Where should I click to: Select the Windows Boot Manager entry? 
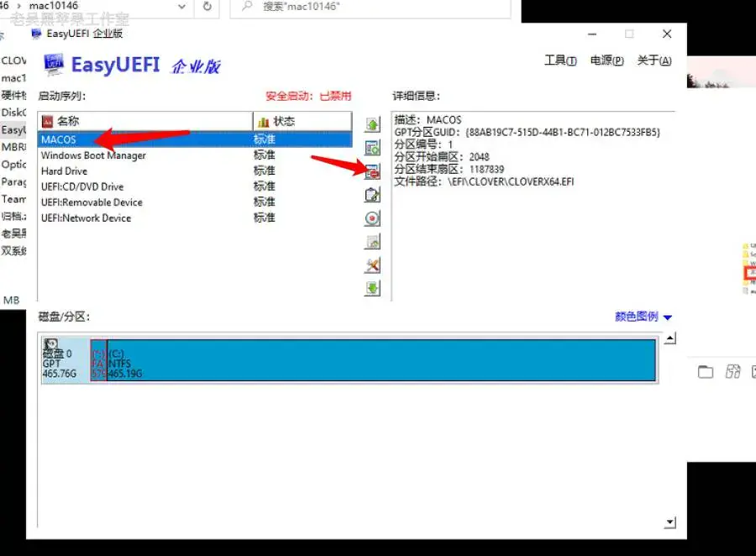pyautogui.click(x=195, y=155)
